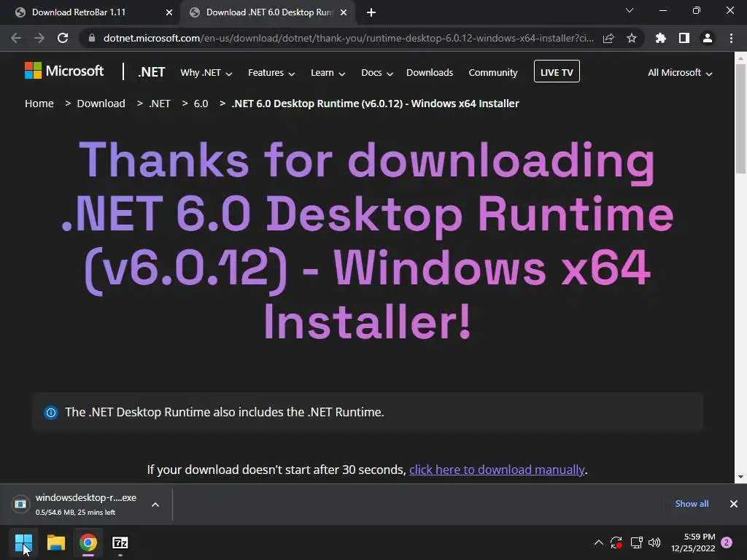The height and width of the screenshot is (560, 747).
Task: Open File Explorer from the taskbar
Action: point(55,542)
